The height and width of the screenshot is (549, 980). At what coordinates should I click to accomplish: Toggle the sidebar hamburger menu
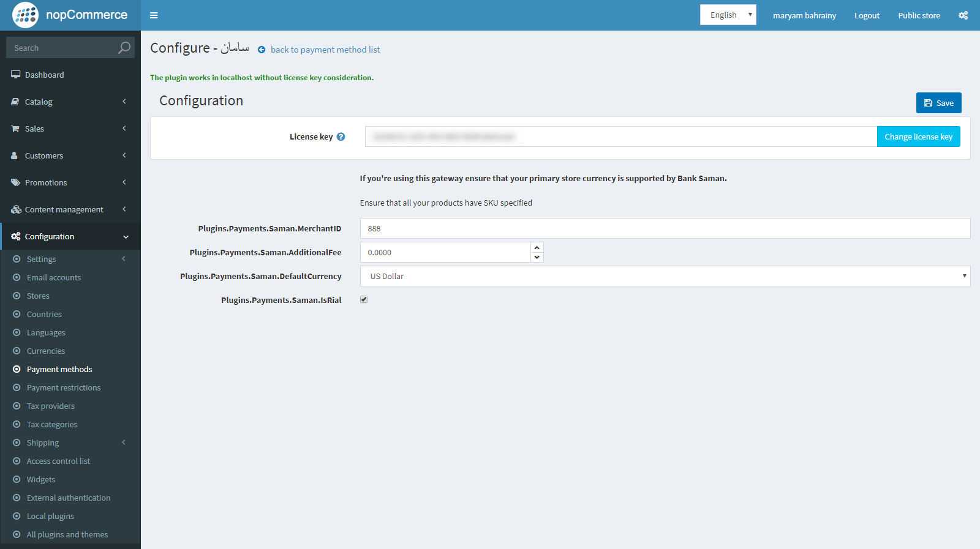[154, 15]
